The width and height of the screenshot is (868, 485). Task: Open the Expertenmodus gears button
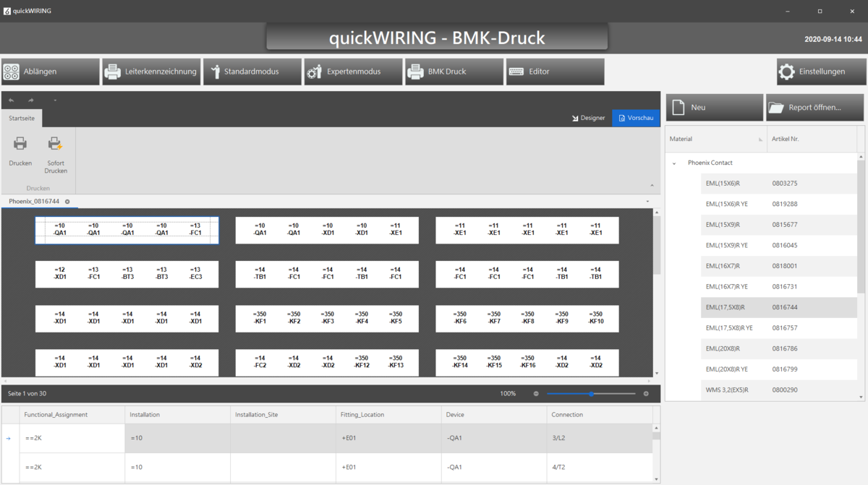pyautogui.click(x=353, y=72)
